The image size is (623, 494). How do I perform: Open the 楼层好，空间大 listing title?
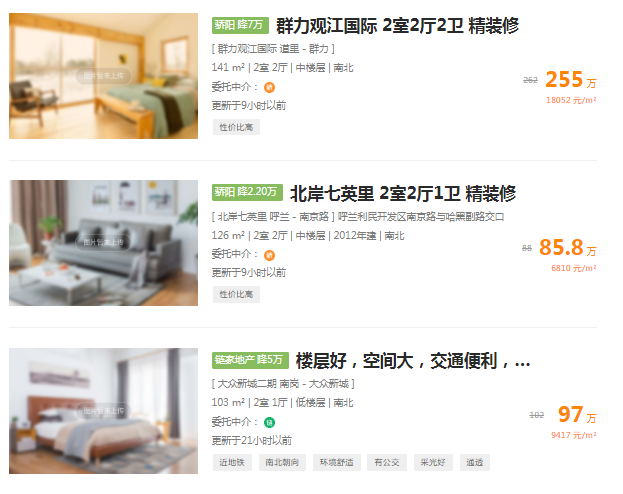coord(413,361)
